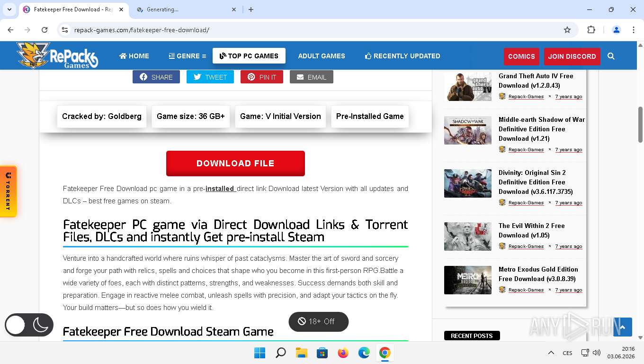Open Microsoft Store from taskbar

point(322,353)
